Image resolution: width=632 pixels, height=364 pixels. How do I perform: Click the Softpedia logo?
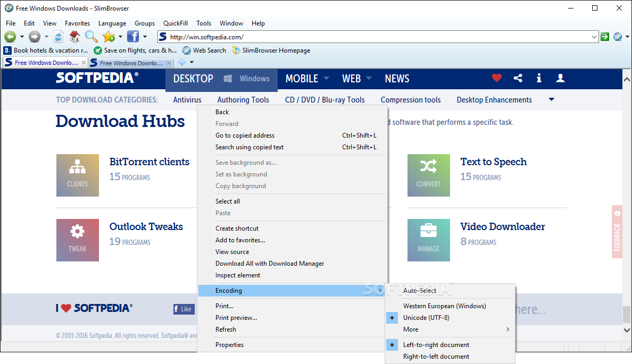[x=97, y=78]
